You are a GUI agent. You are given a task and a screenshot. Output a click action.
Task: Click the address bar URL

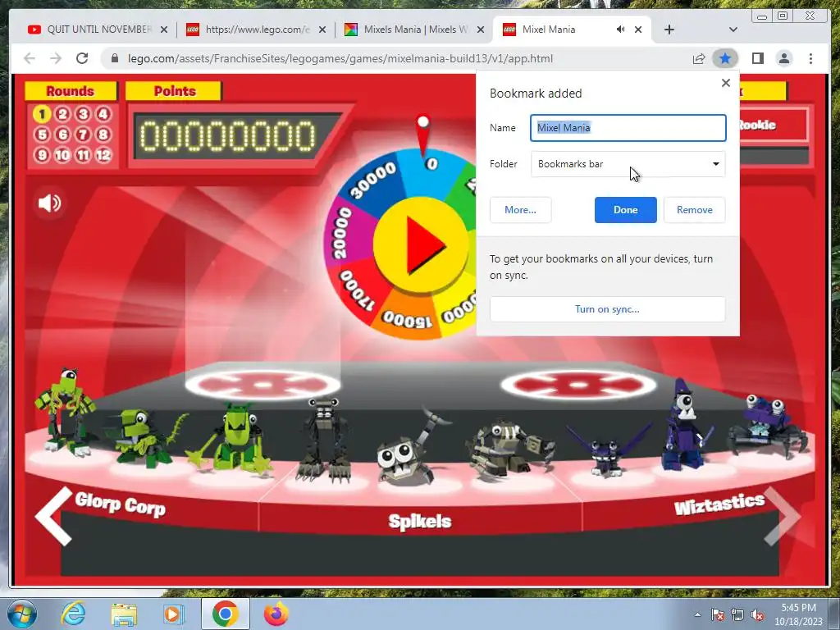[340, 58]
